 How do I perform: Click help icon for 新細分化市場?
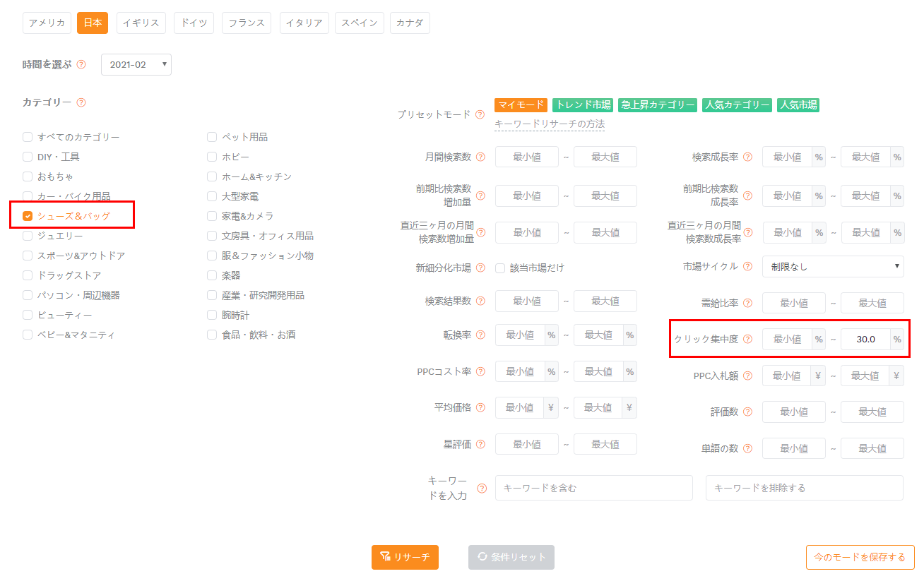click(x=480, y=268)
